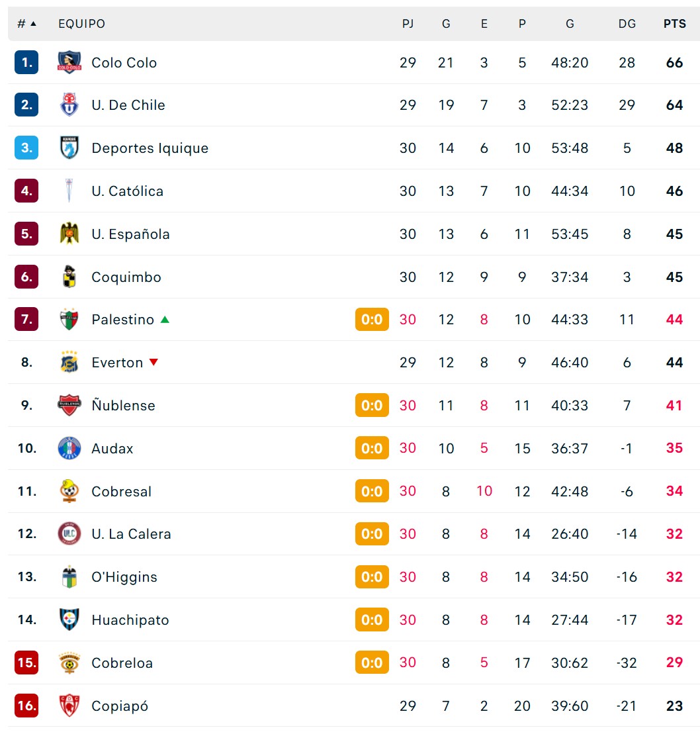Open the Copiapó crest icon
This screenshot has height=734, width=700.
point(69,706)
